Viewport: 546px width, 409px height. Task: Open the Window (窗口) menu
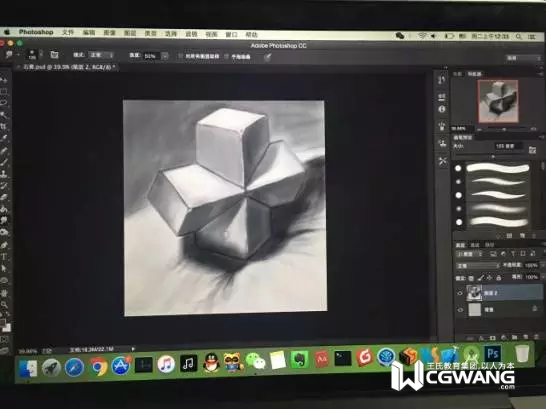click(x=232, y=34)
